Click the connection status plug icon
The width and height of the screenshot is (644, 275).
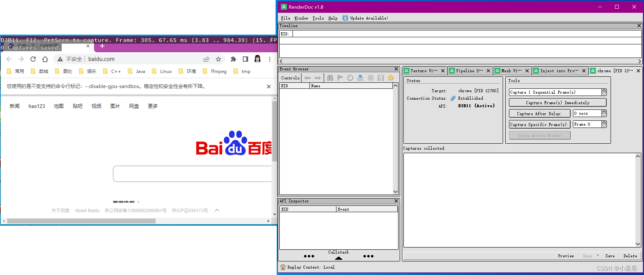453,98
